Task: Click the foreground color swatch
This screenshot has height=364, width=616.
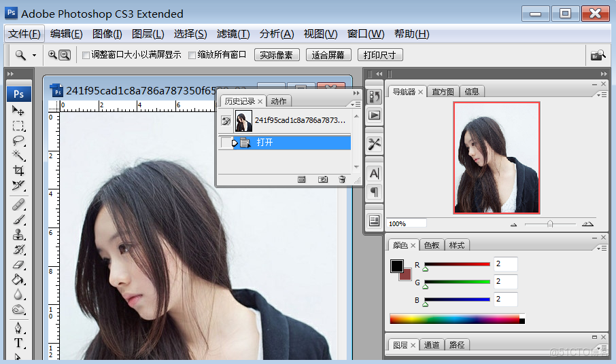Action: (x=397, y=266)
